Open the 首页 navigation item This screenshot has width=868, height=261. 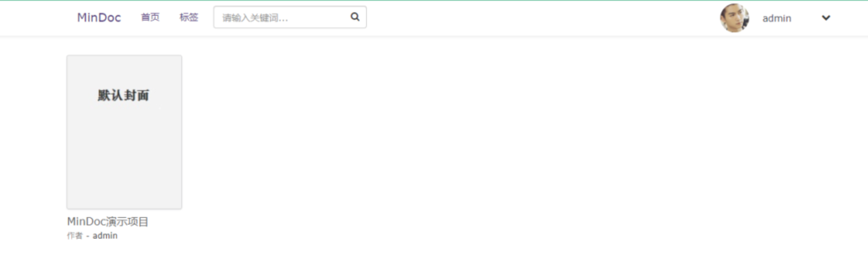tap(150, 17)
